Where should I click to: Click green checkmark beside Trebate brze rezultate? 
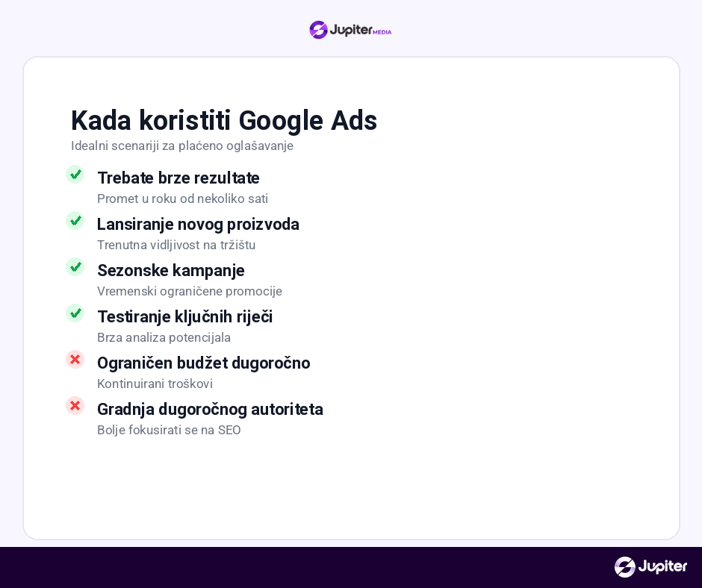pos(75,174)
